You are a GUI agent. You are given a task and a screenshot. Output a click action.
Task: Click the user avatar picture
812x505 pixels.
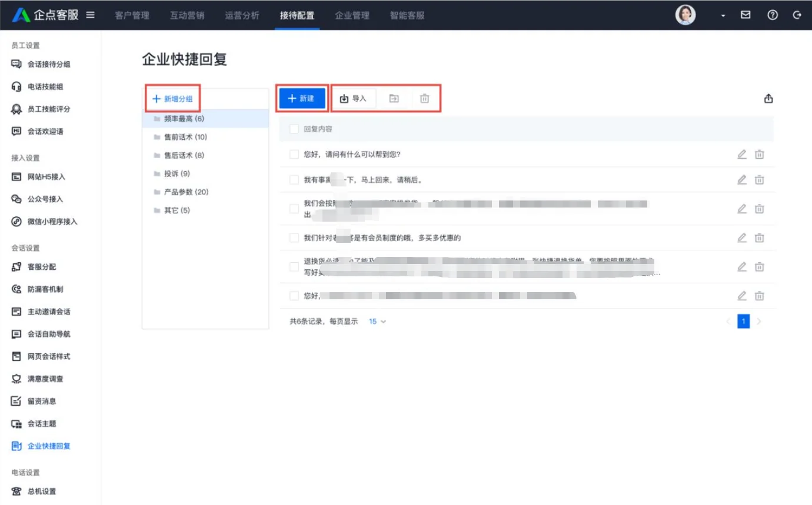[685, 15]
